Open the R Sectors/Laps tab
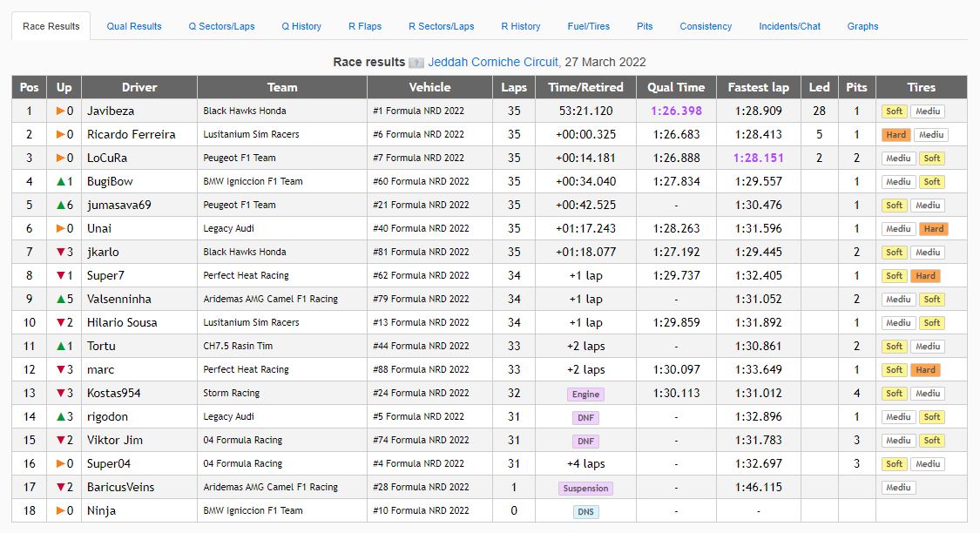The width and height of the screenshot is (980, 533). point(442,26)
